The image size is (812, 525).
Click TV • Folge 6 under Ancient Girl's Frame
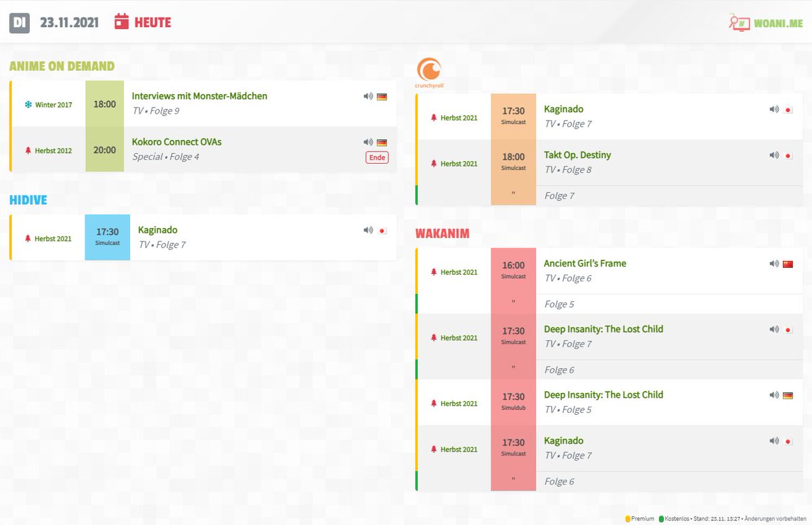[568, 278]
